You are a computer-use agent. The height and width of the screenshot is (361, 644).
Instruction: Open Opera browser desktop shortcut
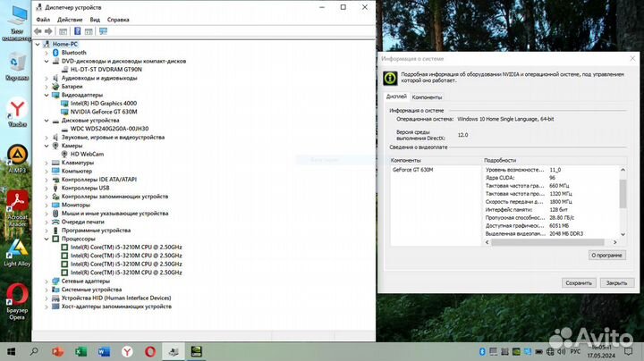[x=17, y=301]
